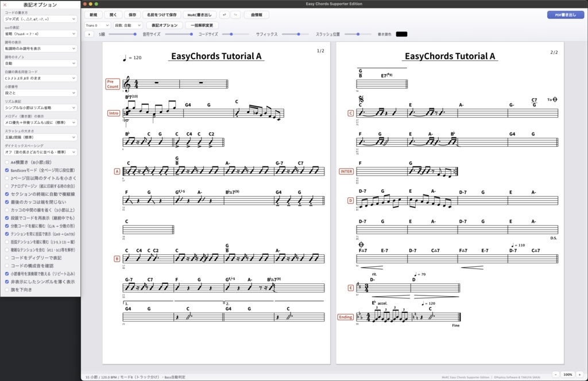Click the segno sign above section C
The width and height of the screenshot is (588, 381).
click(361, 99)
